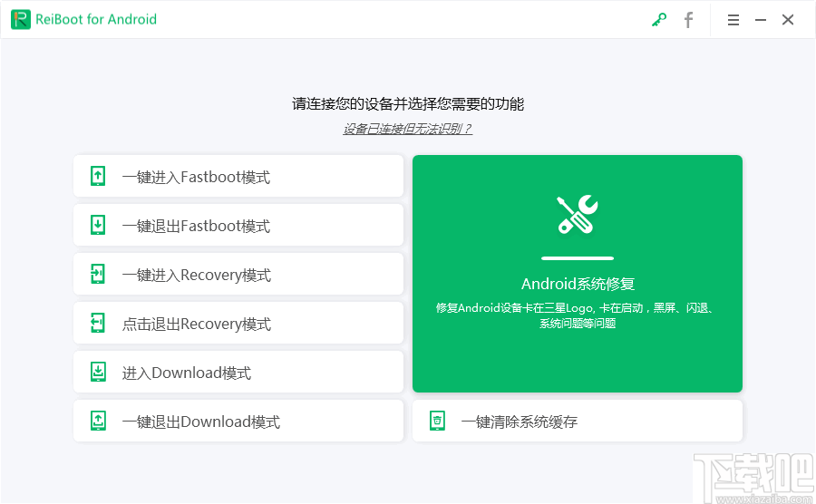The image size is (816, 504).
Task: Click the wrench and screwdriver repair icon
Action: click(x=578, y=214)
